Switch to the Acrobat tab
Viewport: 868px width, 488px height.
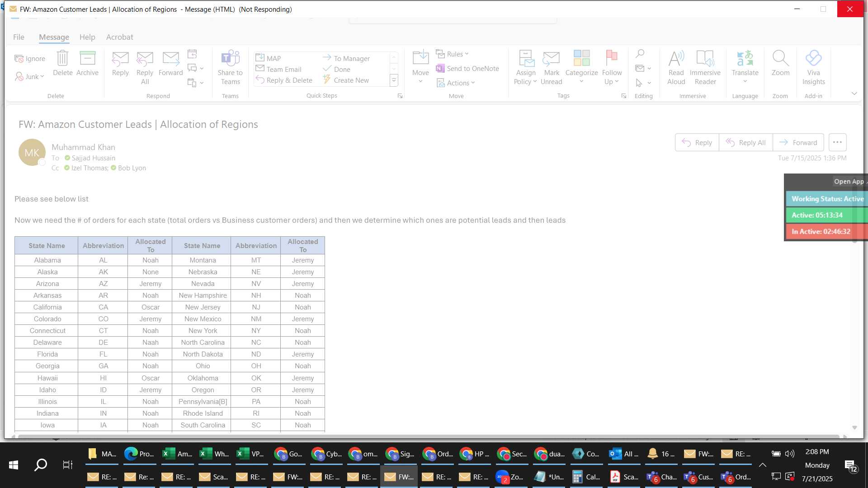coord(119,37)
